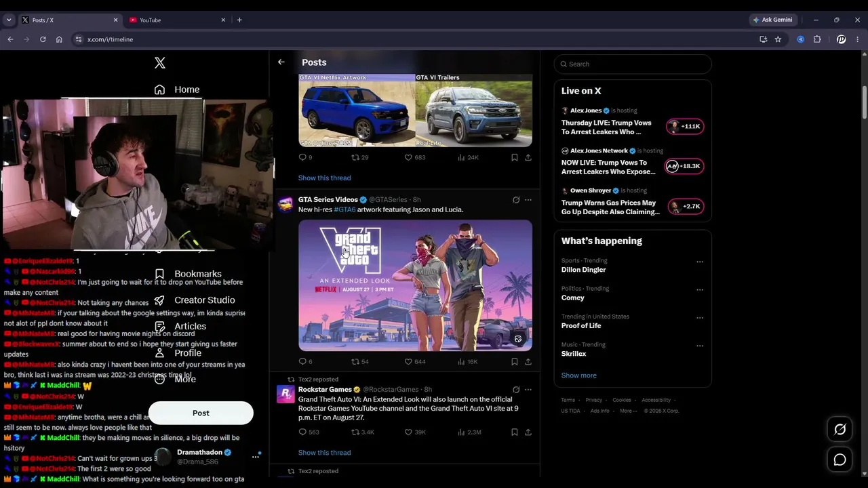Open the Chrome home page button

coord(59,39)
